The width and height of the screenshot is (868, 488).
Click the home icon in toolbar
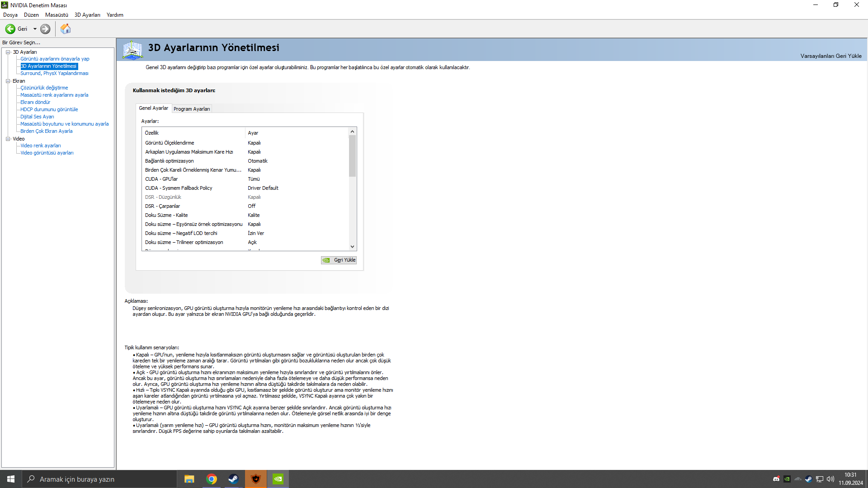tap(66, 29)
